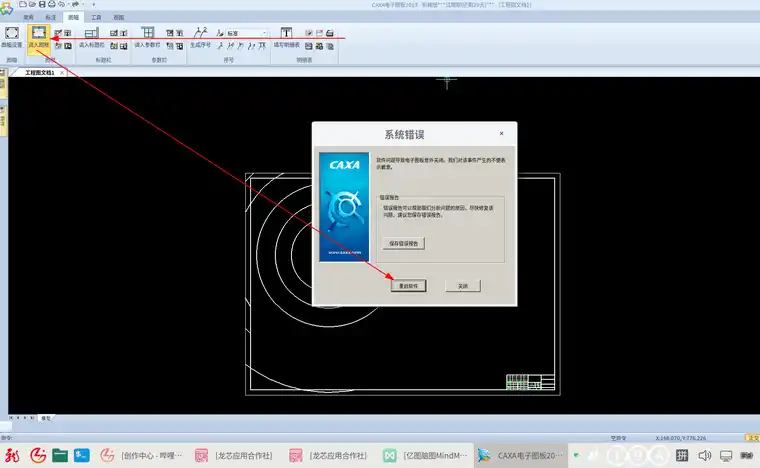Toggle 正交 ortho mode in status bar
The height and width of the screenshot is (468, 760).
point(753,438)
